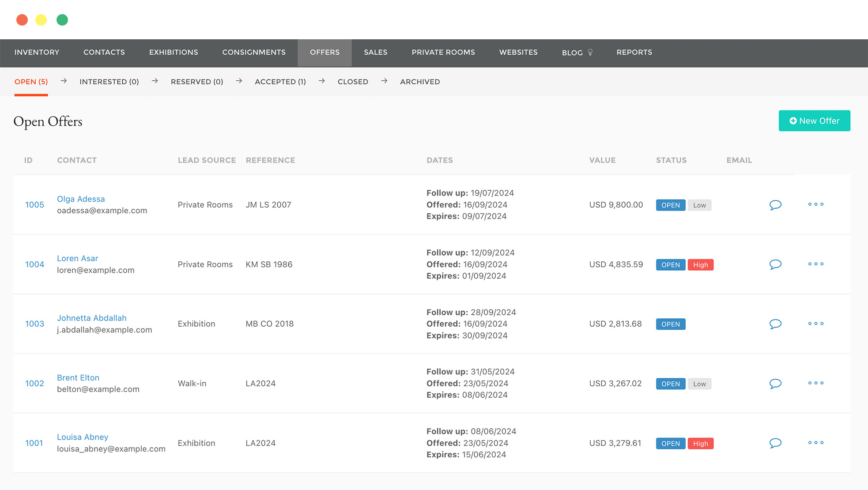Viewport: 868px width, 490px height.
Task: Open Olga Adessa's contact link
Action: point(81,199)
